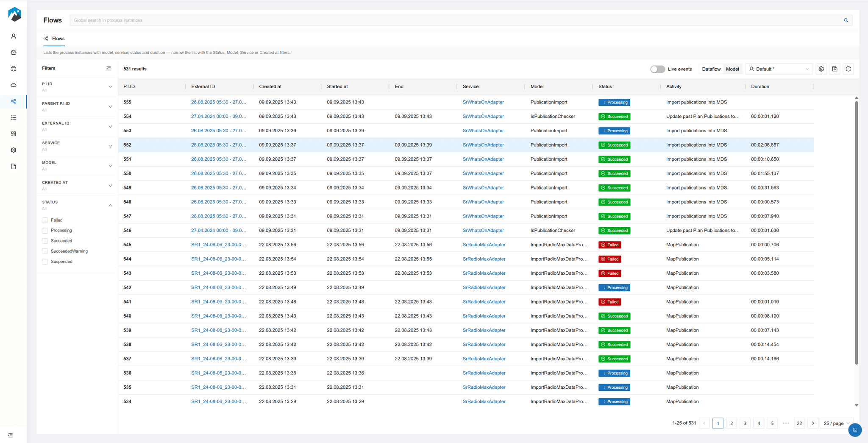Check the SucceededWarning status filter
Image resolution: width=868 pixels, height=443 pixels.
[x=45, y=251]
